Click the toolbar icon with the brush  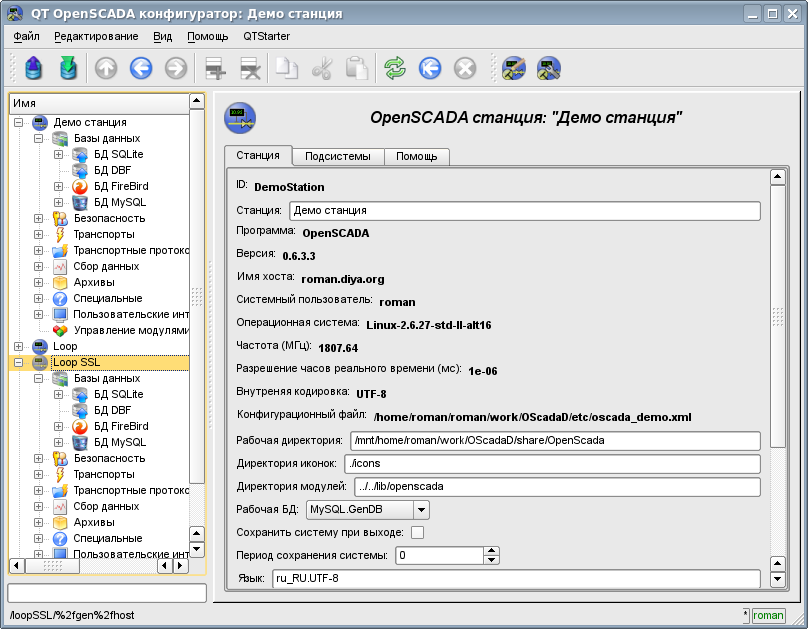514,68
